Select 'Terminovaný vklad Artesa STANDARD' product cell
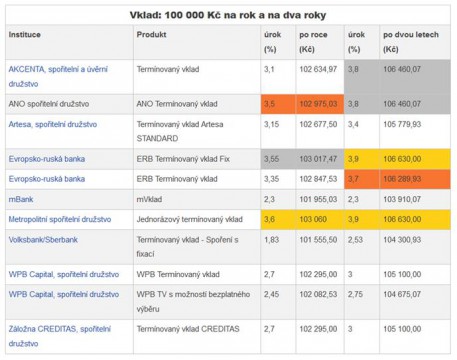Screen dimensions: 457x360 click(x=197, y=131)
